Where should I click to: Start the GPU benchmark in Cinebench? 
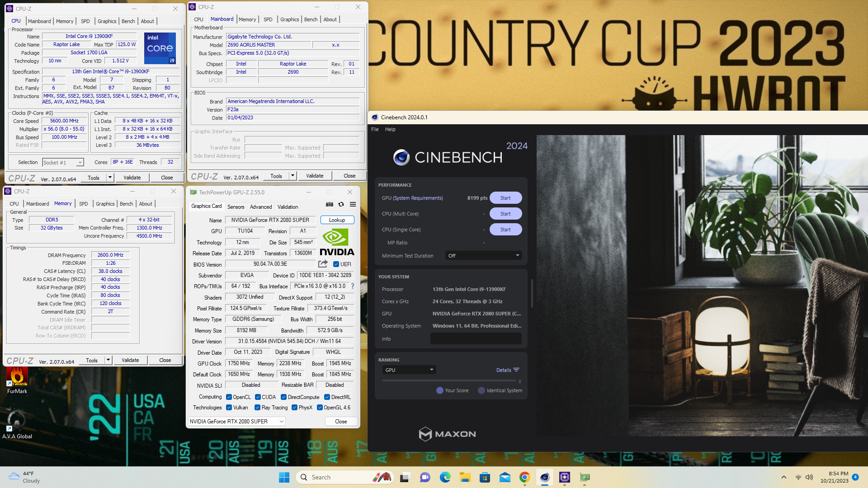click(505, 198)
